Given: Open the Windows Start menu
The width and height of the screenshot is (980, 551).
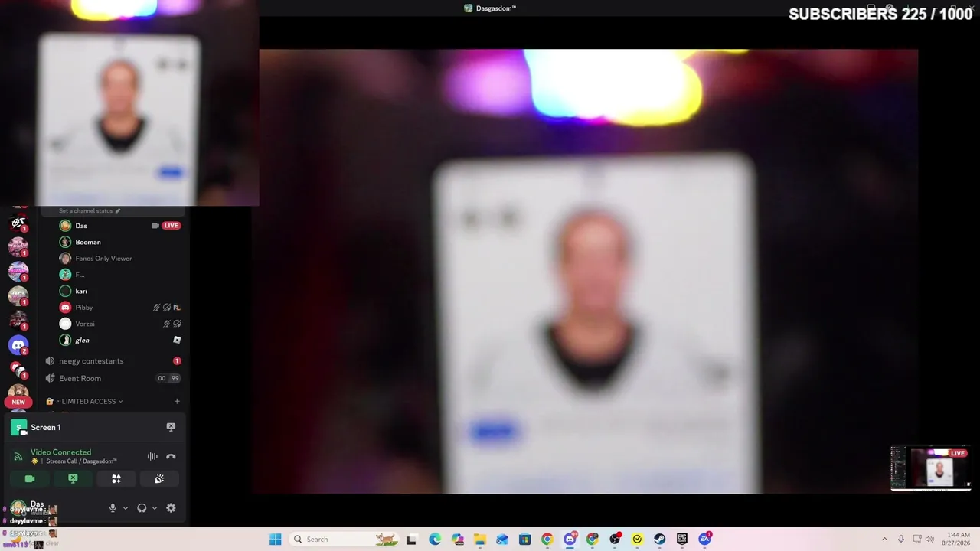Looking at the screenshot, I should [276, 540].
